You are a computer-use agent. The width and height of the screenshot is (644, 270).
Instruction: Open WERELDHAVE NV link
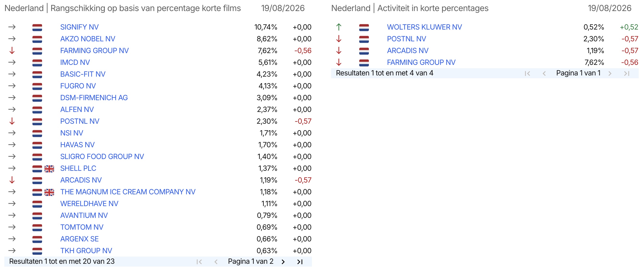tap(89, 203)
